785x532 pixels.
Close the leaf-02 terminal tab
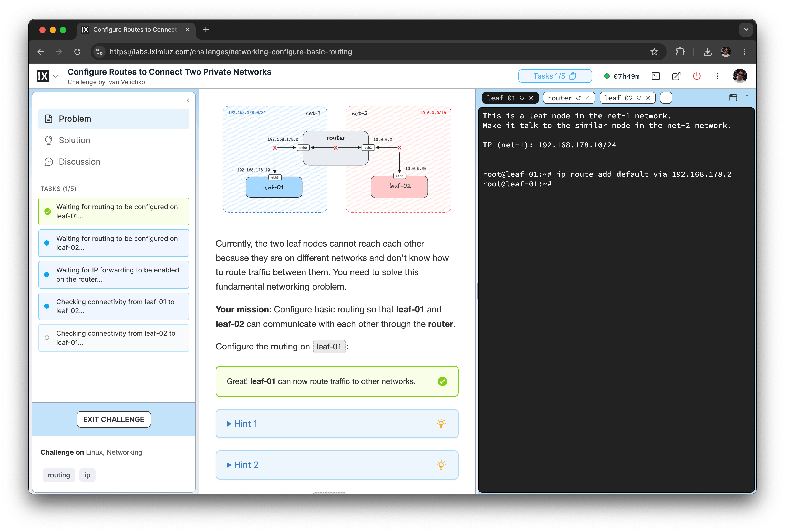coord(648,98)
